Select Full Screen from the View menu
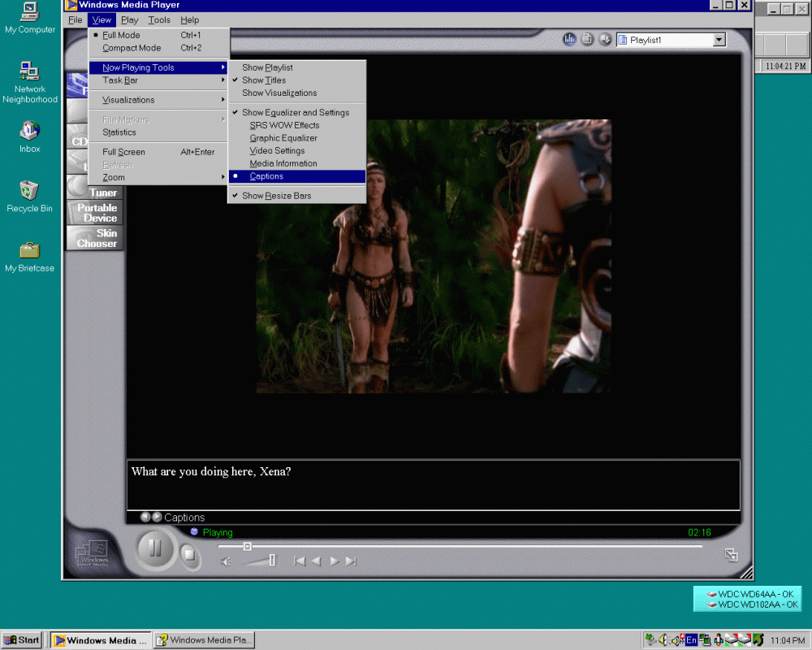Screen dimensions: 812x650 coord(123,152)
